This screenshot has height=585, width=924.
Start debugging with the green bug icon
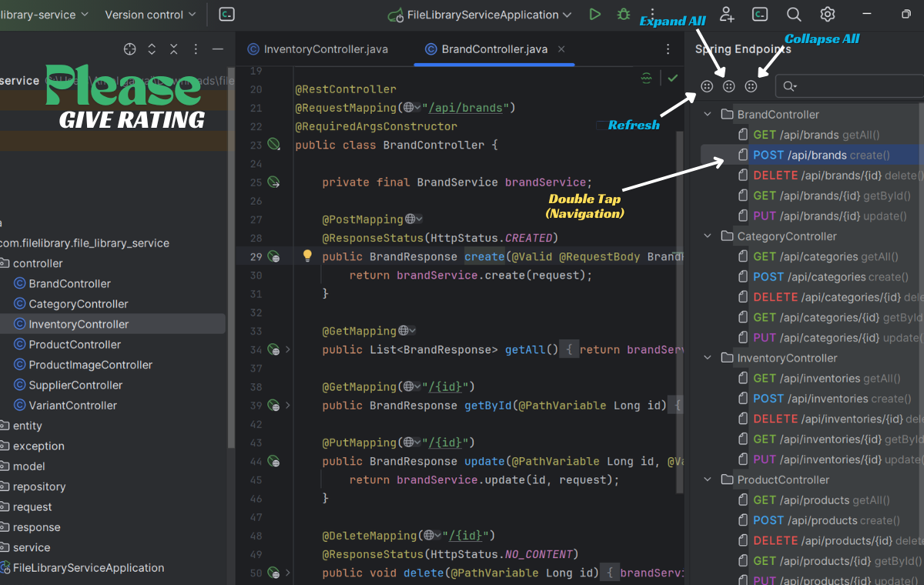(x=624, y=15)
